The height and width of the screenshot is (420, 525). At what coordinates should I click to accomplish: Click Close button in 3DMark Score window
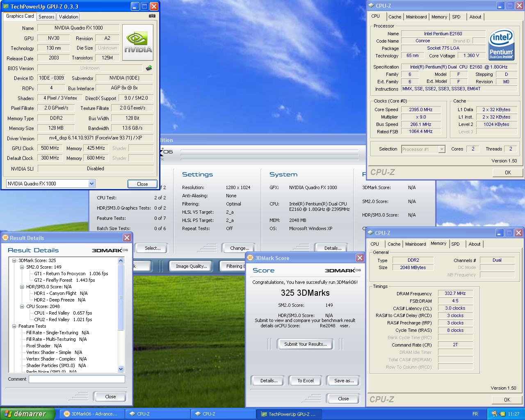click(343, 399)
